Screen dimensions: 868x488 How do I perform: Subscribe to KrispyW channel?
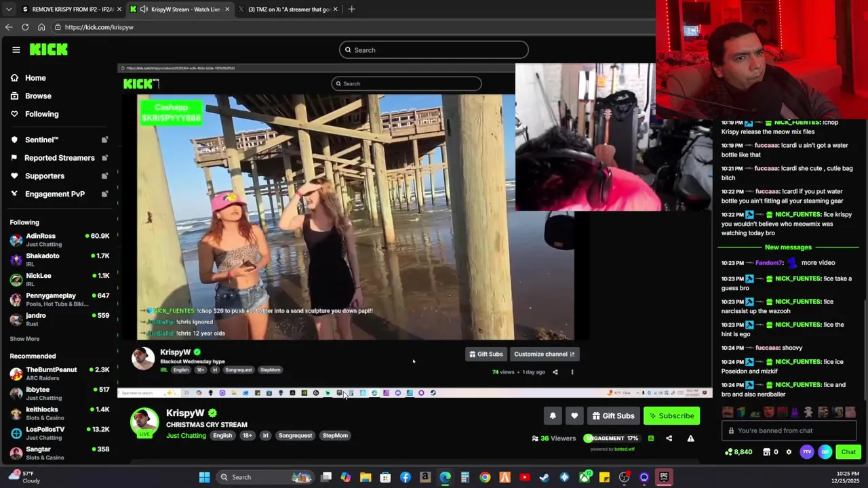tap(671, 416)
